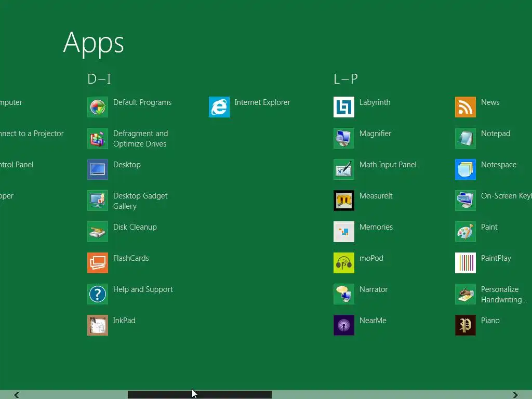Open the Internet Explorer icon
The height and width of the screenshot is (399, 532).
[219, 107]
